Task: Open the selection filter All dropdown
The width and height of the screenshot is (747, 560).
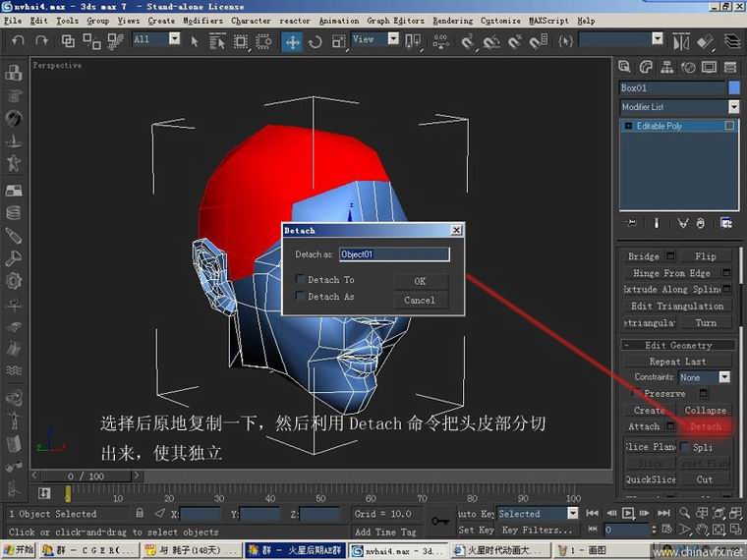Action: click(174, 38)
